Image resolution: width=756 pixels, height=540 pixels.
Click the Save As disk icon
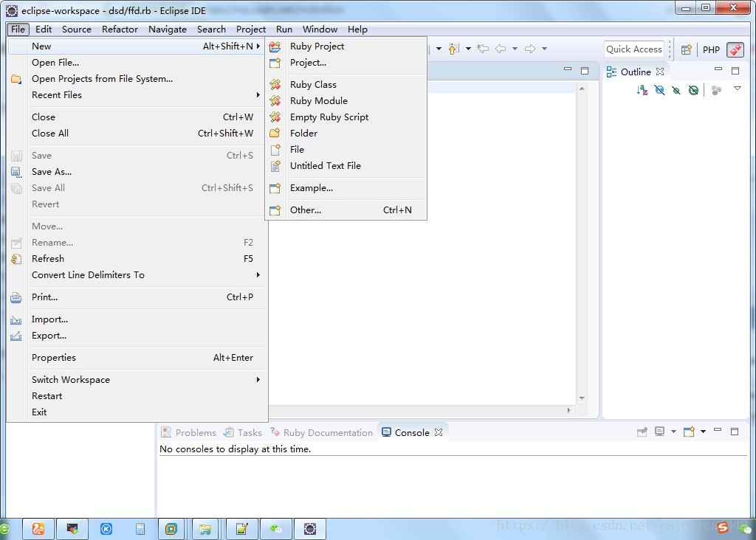[16, 172]
